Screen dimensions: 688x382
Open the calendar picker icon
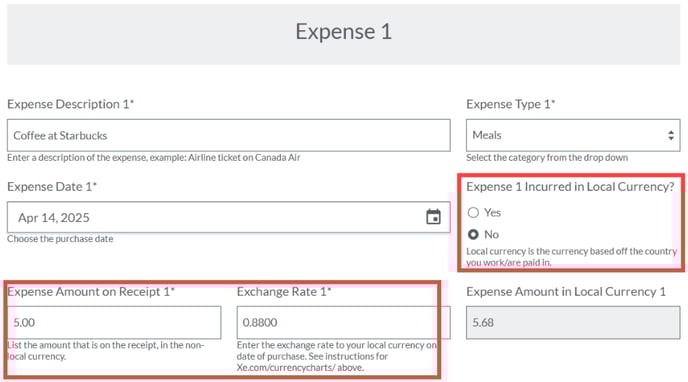(433, 217)
